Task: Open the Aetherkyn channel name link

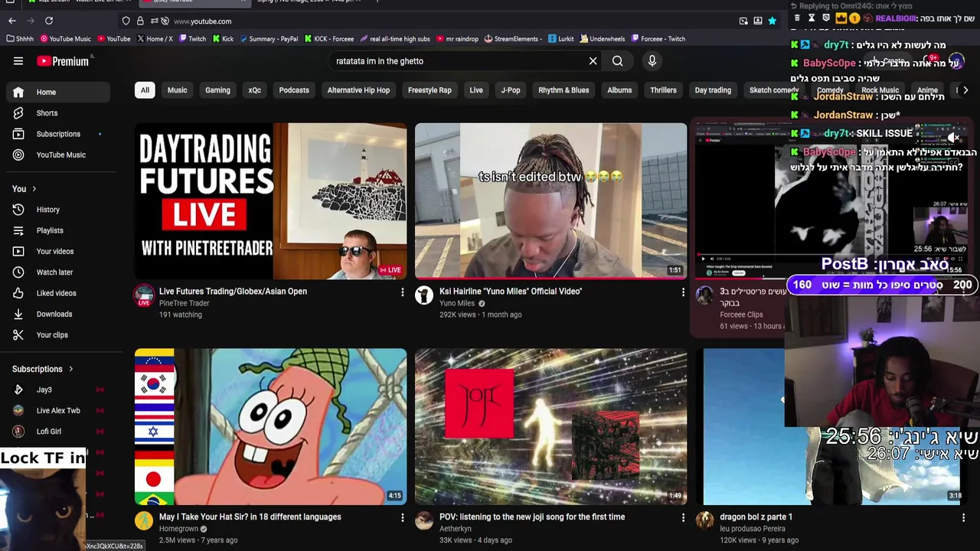Action: [x=456, y=529]
